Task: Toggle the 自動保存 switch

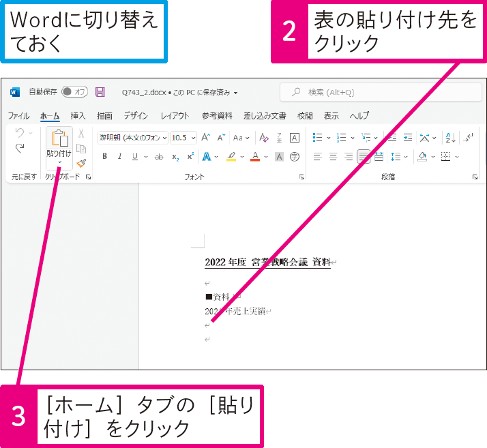Action: 75,92
